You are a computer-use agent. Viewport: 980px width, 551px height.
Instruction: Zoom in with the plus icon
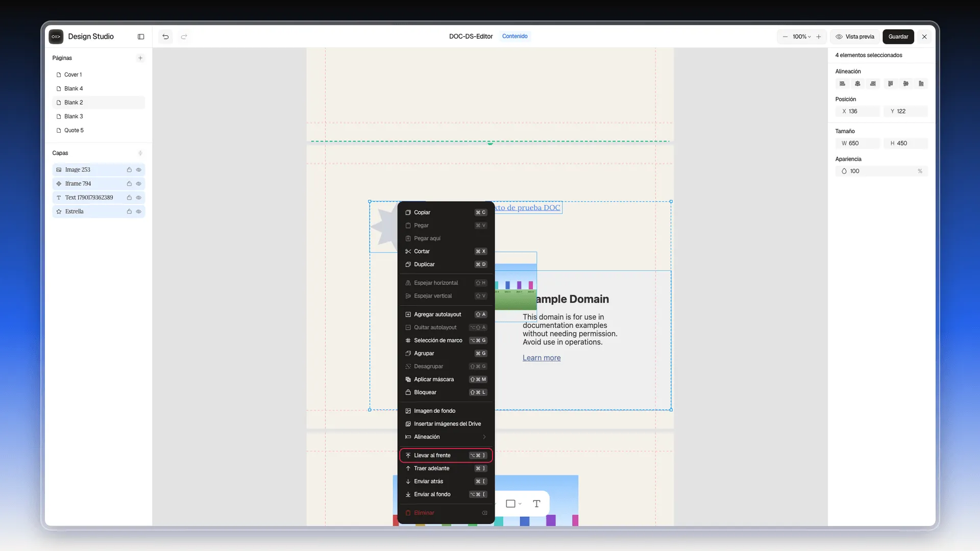coord(819,37)
